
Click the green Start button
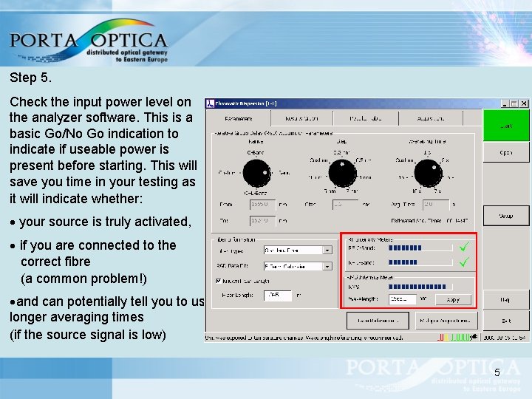click(x=506, y=126)
